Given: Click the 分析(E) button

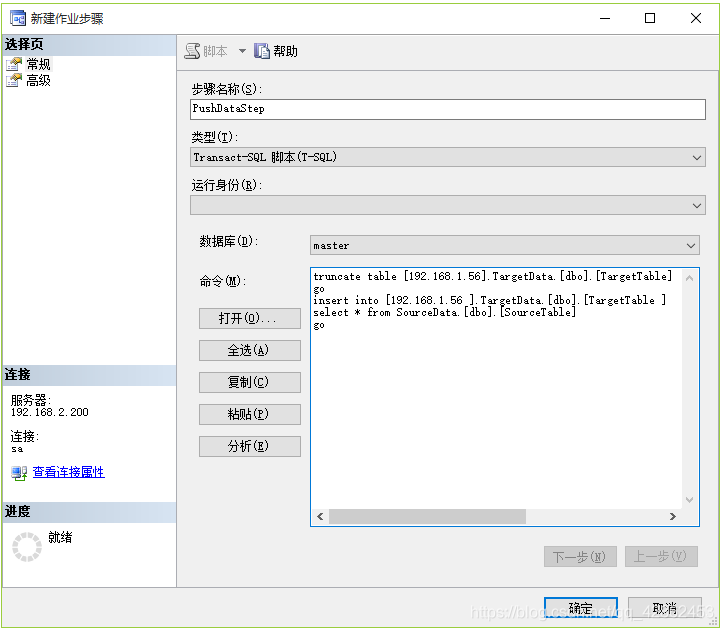Looking at the screenshot, I should pos(250,446).
